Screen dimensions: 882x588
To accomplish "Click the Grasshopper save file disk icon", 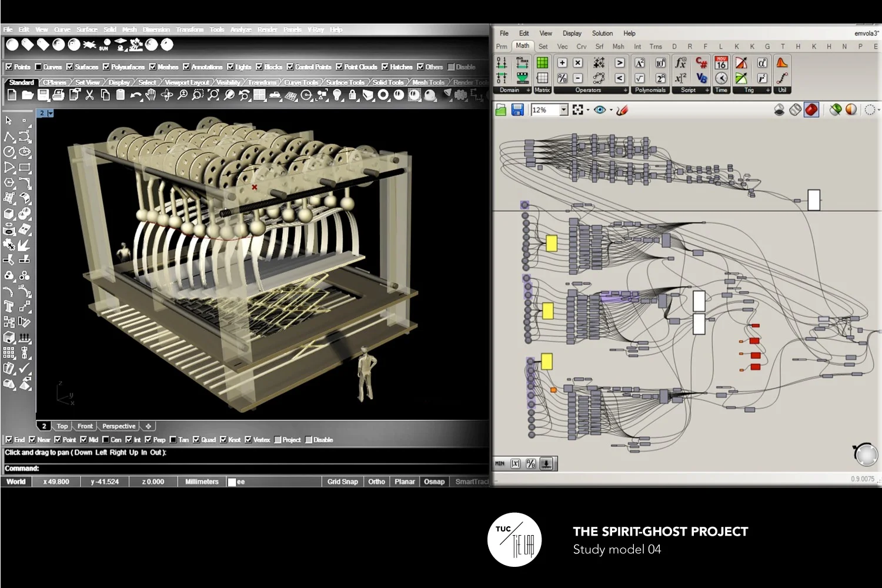I will (x=517, y=110).
